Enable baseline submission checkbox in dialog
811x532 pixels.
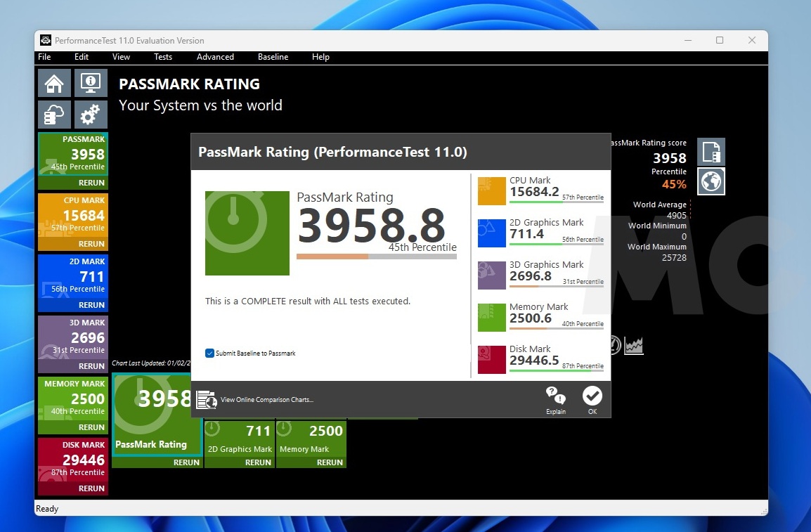209,353
